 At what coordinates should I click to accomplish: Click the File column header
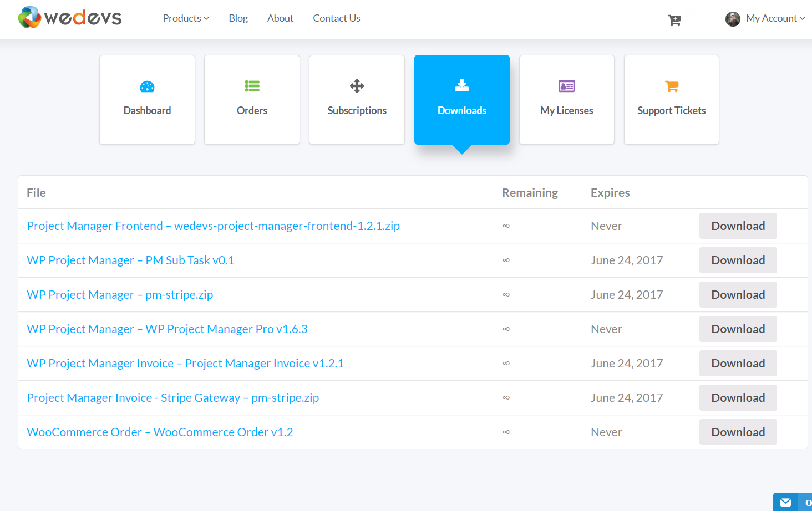36,193
